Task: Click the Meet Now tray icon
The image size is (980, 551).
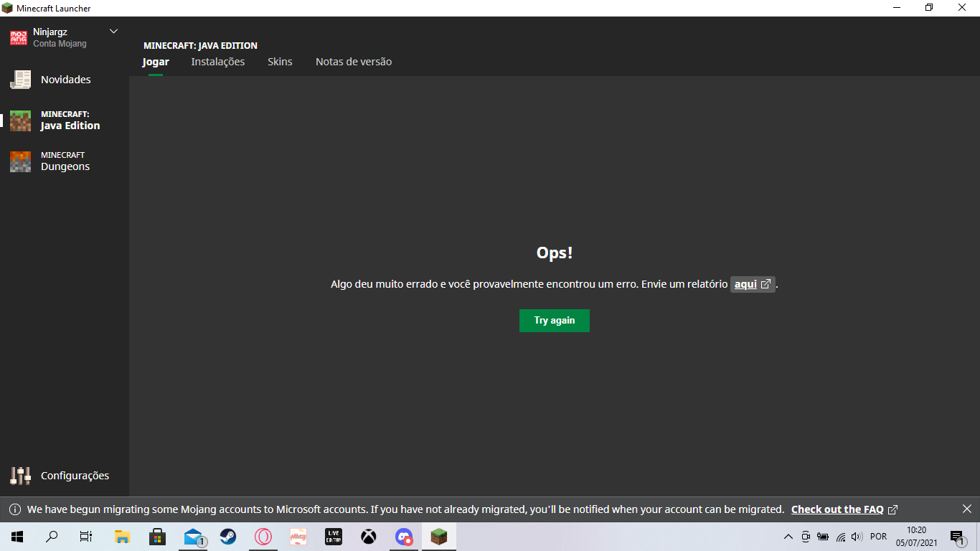Action: pos(806,537)
